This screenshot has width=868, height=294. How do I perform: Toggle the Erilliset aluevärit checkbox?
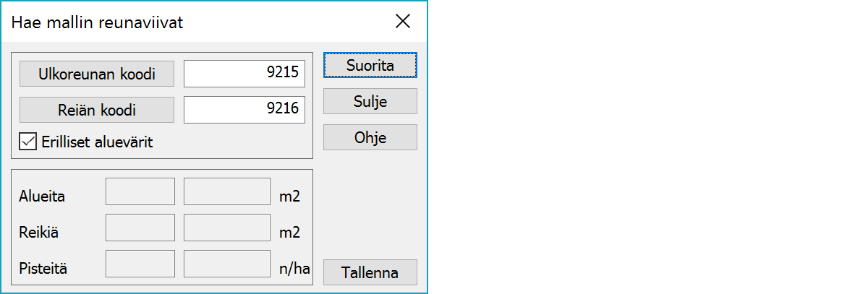(x=28, y=142)
